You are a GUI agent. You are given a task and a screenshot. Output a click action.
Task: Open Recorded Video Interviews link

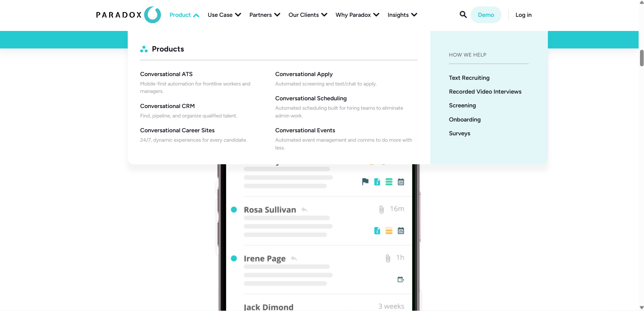(485, 92)
